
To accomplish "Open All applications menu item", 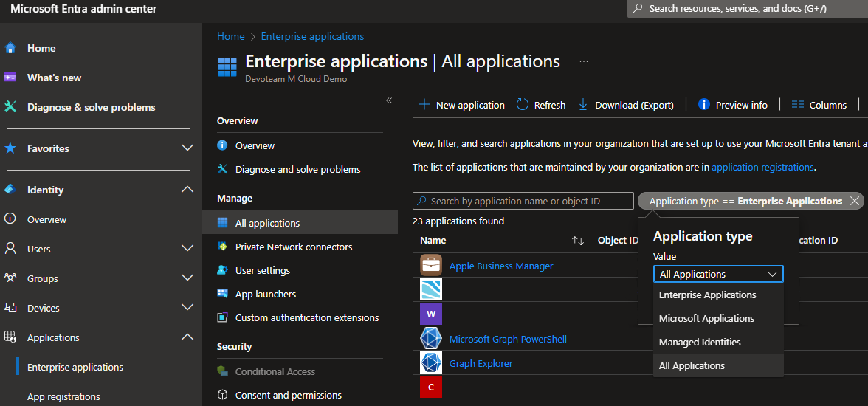I will (x=300, y=223).
